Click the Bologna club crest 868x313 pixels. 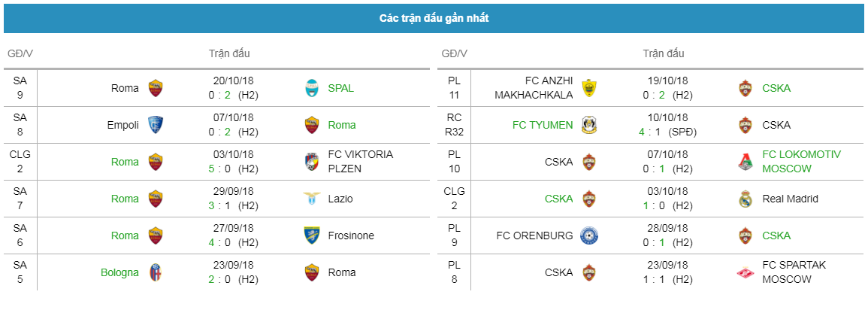tap(156, 272)
